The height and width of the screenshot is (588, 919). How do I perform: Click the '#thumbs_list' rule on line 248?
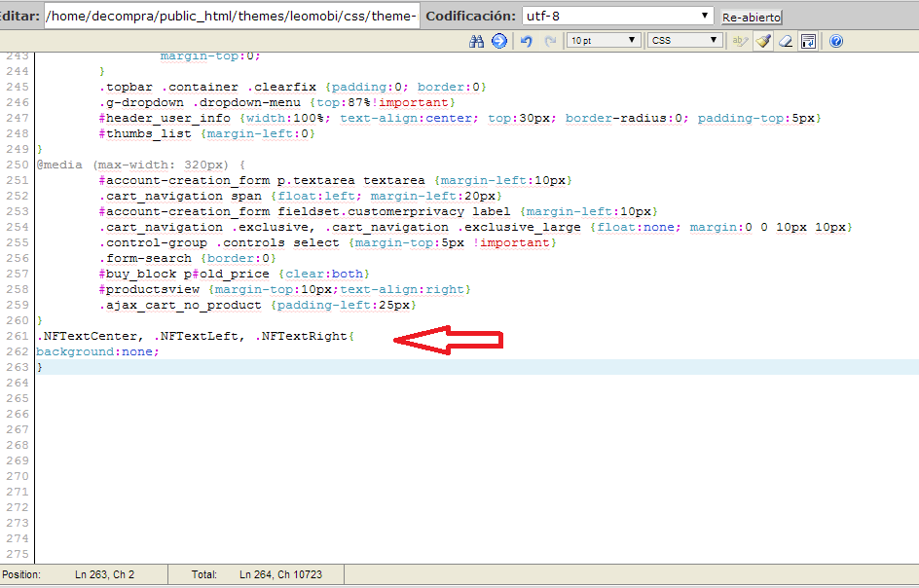[x=207, y=133]
